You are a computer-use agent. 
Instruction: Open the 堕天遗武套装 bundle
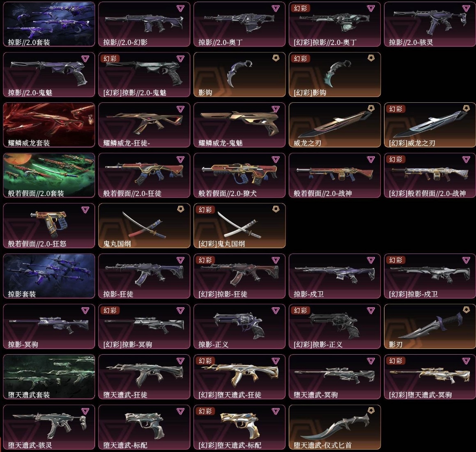pyautogui.click(x=49, y=377)
